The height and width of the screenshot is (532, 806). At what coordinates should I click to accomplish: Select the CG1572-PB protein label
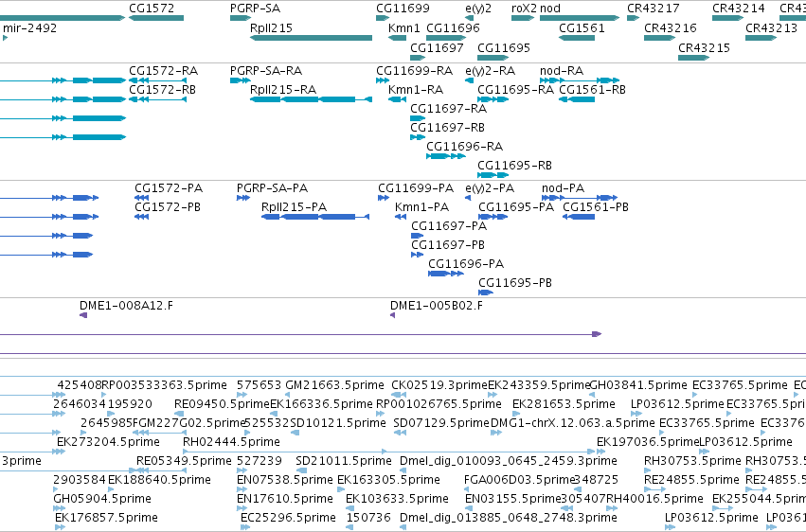168,207
